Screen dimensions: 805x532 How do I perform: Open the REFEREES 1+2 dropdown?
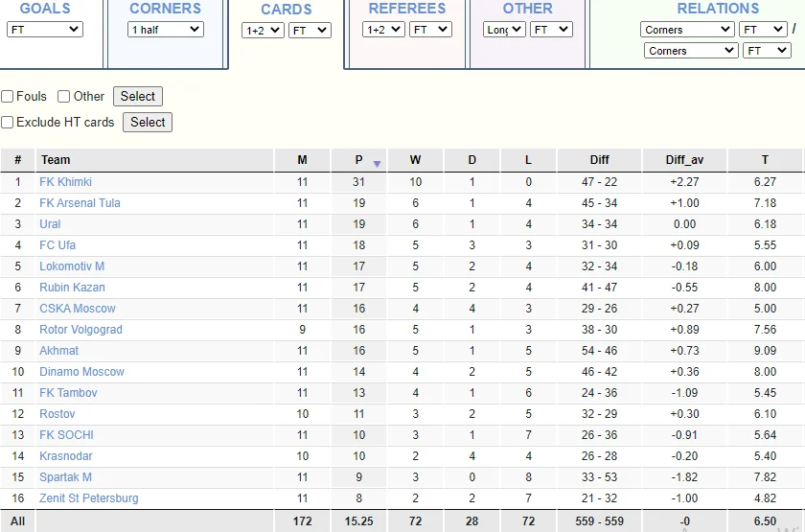point(383,30)
